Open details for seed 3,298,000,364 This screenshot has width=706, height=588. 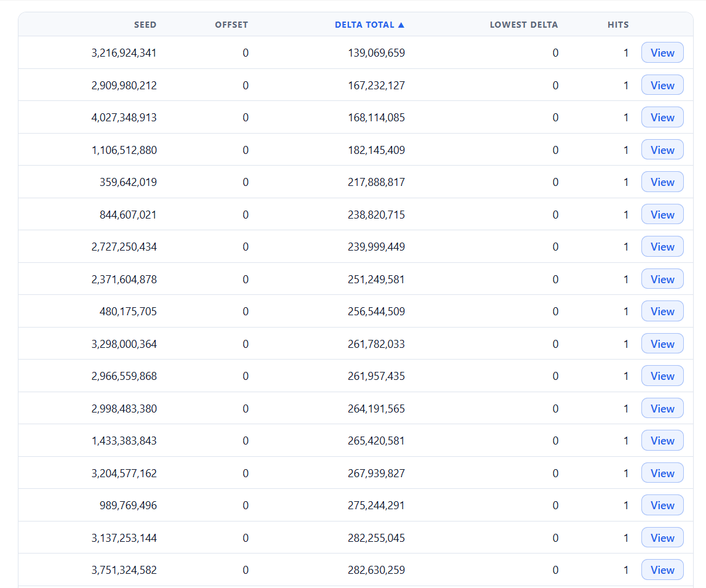[662, 344]
